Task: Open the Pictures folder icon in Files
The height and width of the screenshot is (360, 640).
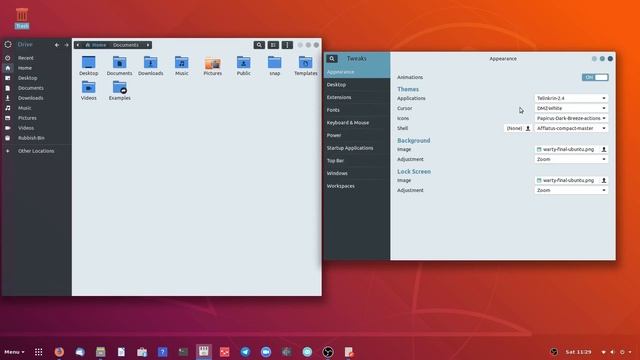Action: coord(213,66)
